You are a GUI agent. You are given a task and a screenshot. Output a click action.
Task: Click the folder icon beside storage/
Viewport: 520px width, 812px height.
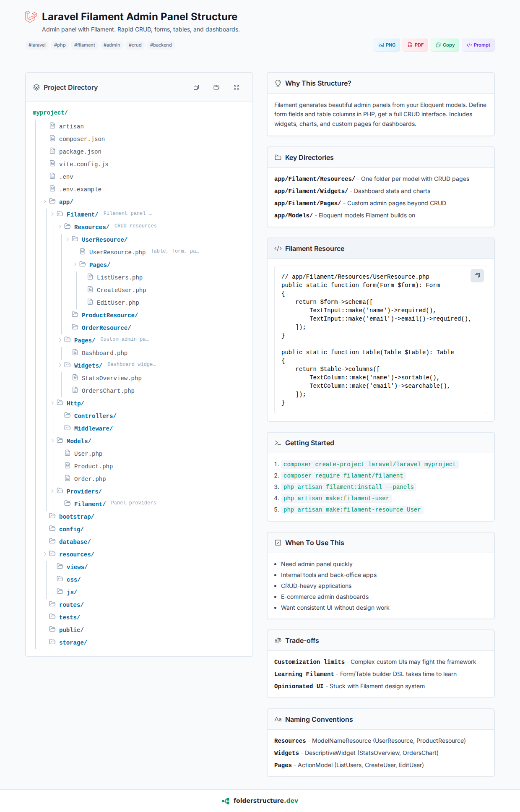click(52, 642)
